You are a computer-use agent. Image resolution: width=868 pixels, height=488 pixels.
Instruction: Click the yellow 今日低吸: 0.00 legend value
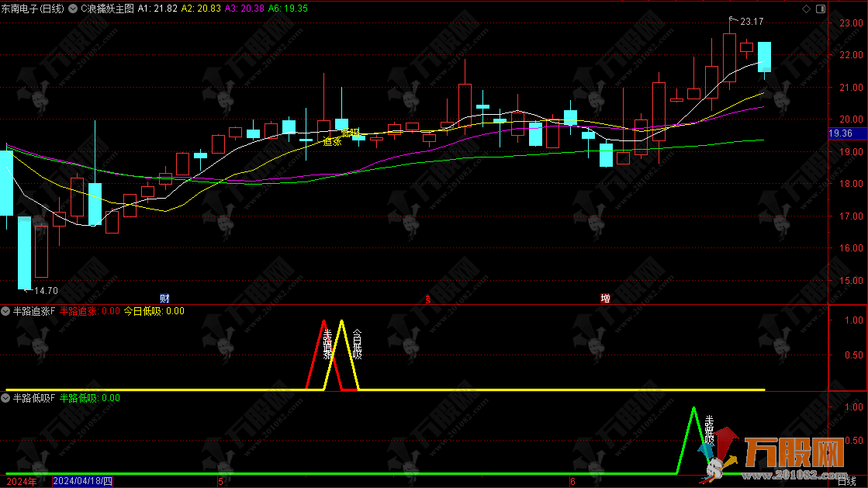tap(154, 311)
